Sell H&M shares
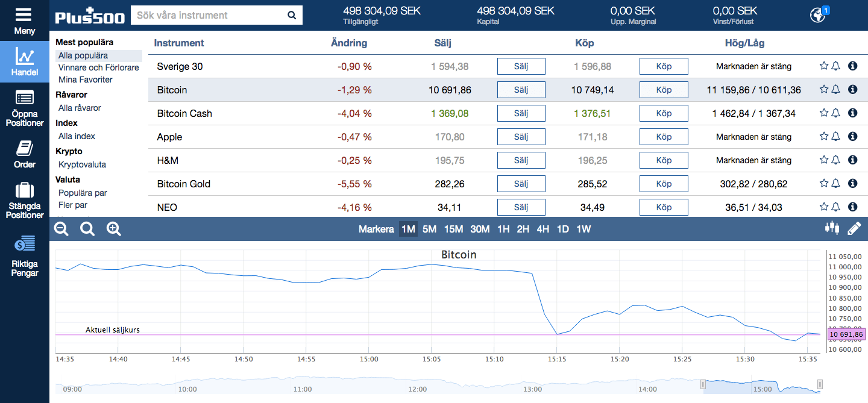The image size is (868, 403). pyautogui.click(x=521, y=160)
